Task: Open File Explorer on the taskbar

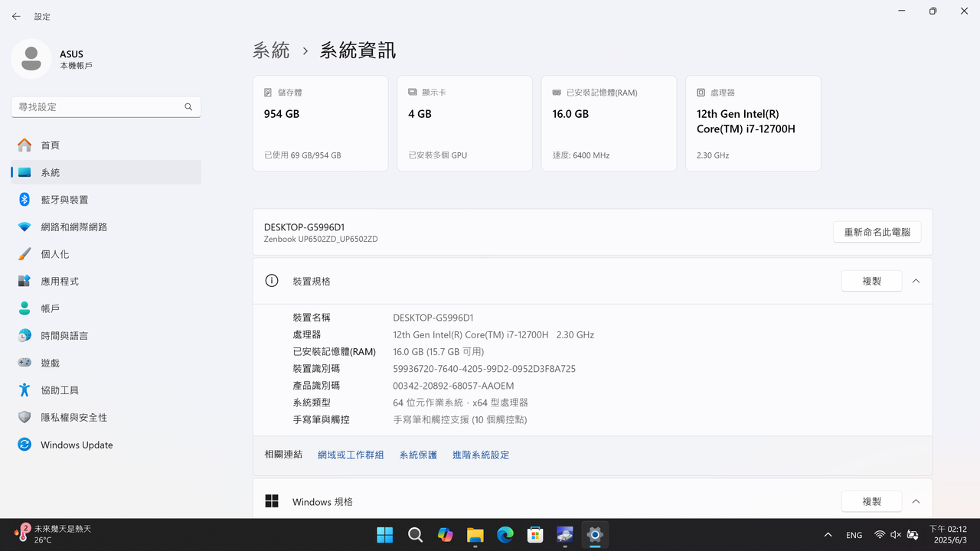Action: 475,535
